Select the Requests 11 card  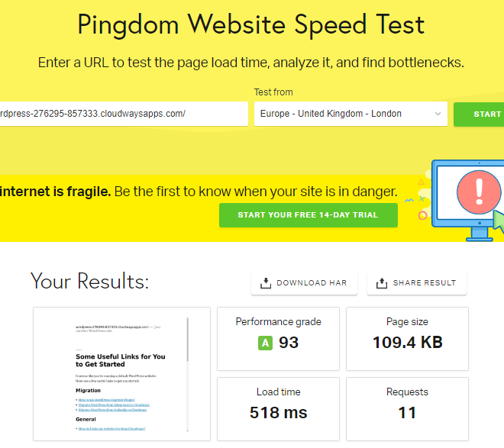407,409
